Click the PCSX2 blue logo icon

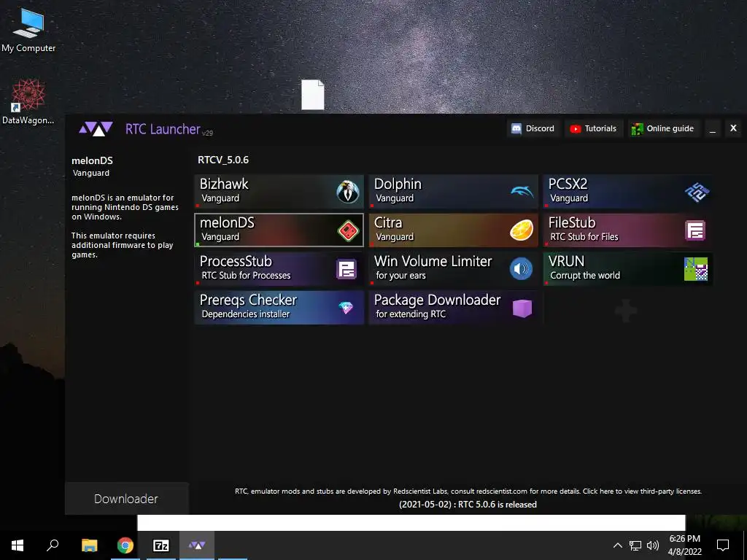[x=697, y=192]
